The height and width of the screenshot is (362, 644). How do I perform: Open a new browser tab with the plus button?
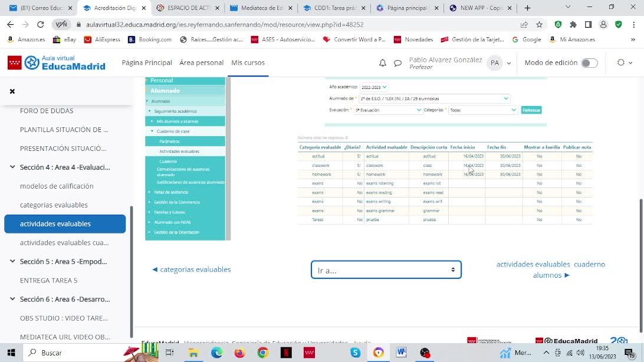[x=527, y=8]
